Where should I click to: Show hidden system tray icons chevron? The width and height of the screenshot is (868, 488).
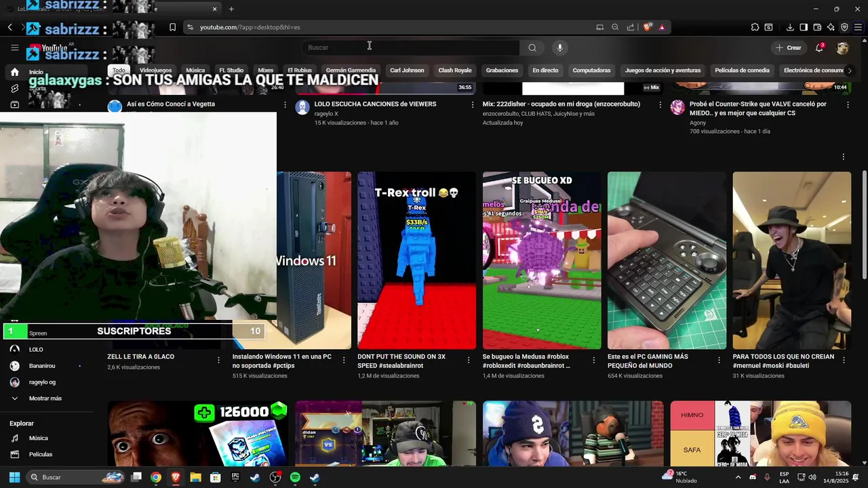738,477
